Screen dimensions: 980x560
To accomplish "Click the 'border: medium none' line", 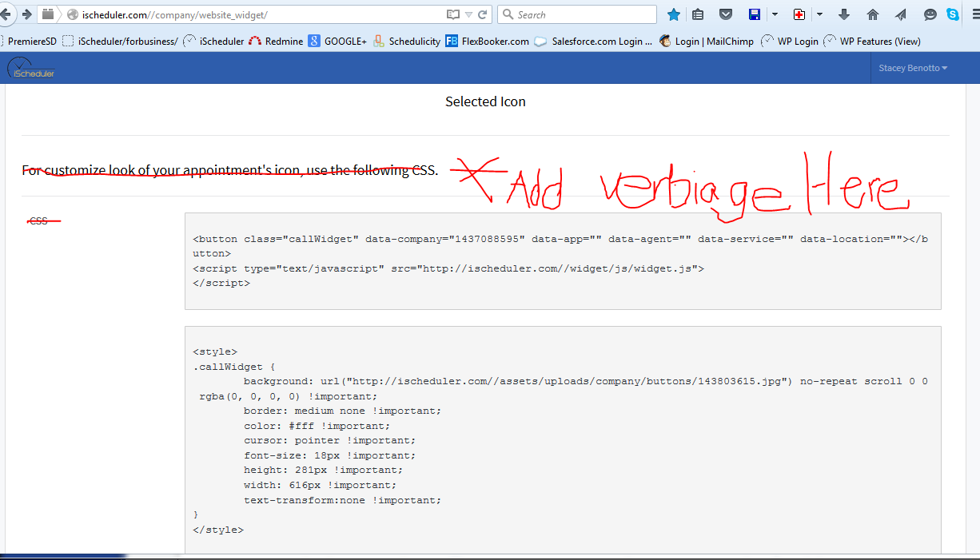I will [342, 411].
